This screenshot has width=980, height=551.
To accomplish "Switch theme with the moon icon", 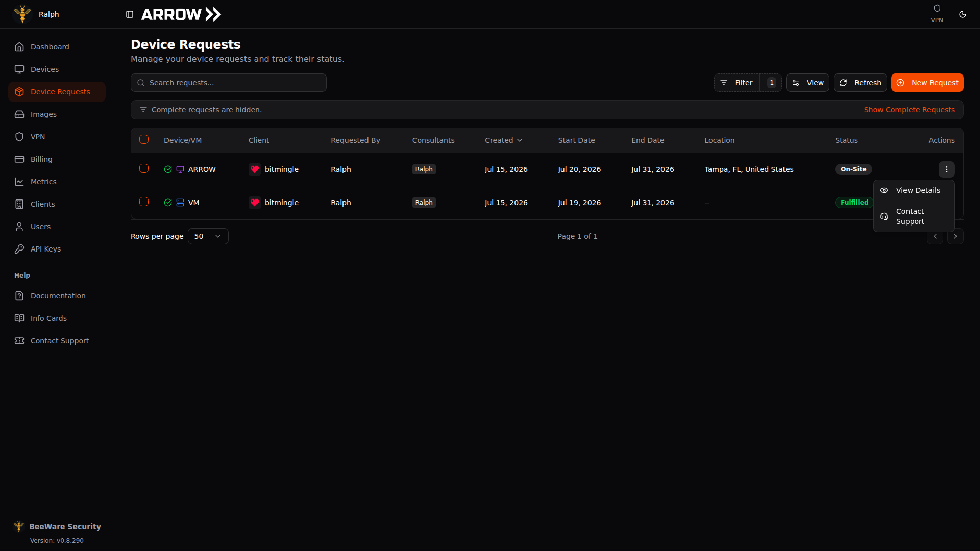I will (x=963, y=14).
